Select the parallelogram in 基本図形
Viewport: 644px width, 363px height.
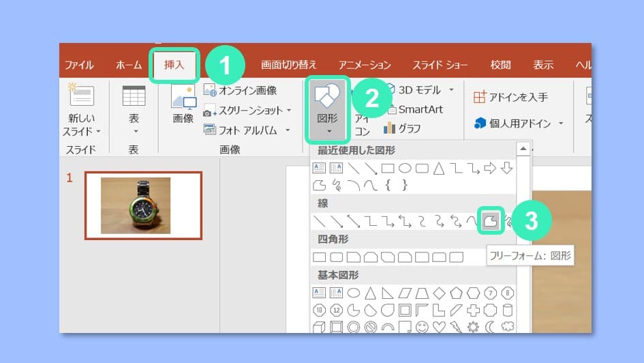[405, 293]
